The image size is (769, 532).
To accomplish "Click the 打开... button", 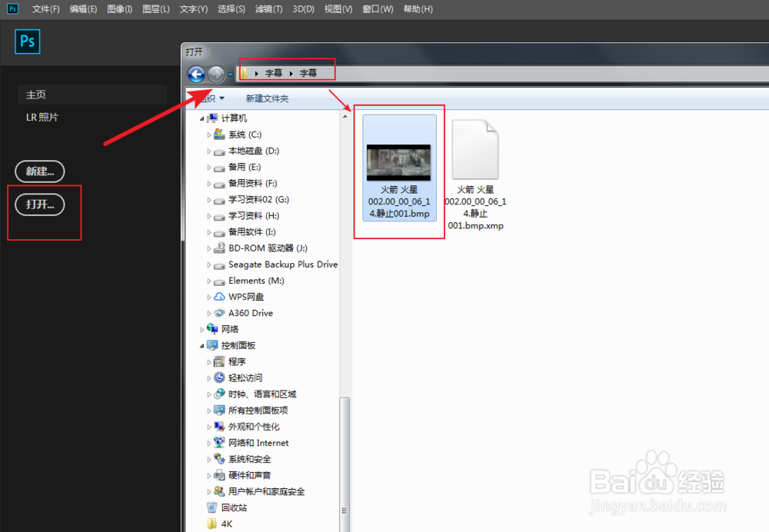I will 40,204.
